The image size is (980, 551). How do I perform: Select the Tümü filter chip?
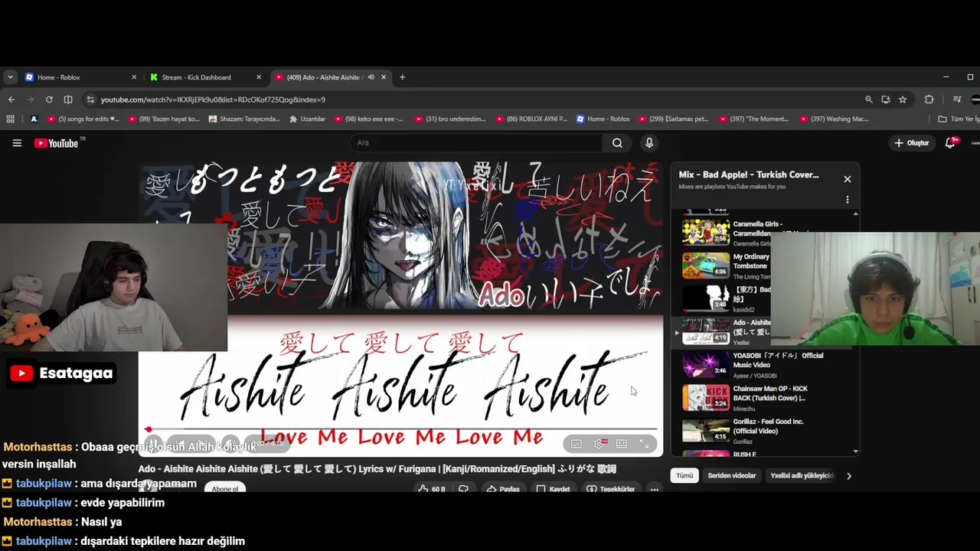click(684, 476)
